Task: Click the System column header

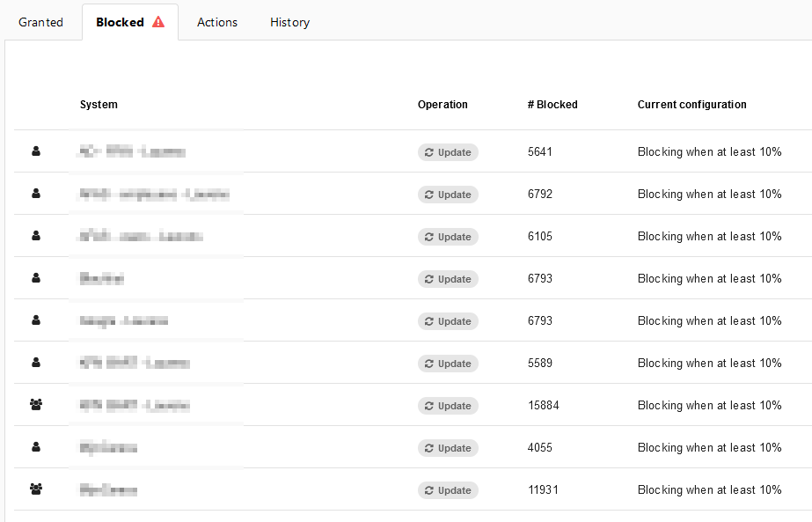Action: click(99, 105)
